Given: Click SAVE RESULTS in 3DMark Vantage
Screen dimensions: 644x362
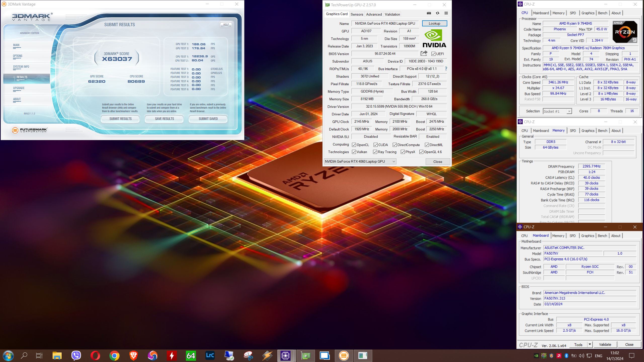Looking at the screenshot, I should [164, 119].
